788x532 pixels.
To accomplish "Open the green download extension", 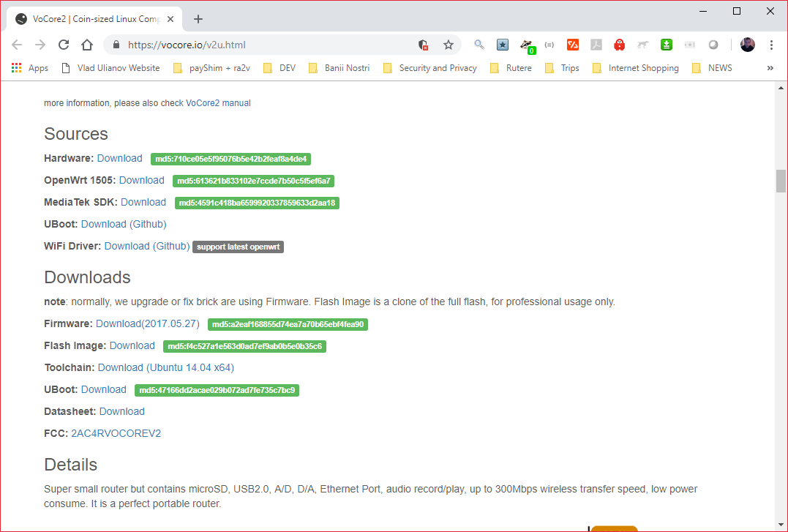I will coord(667,45).
